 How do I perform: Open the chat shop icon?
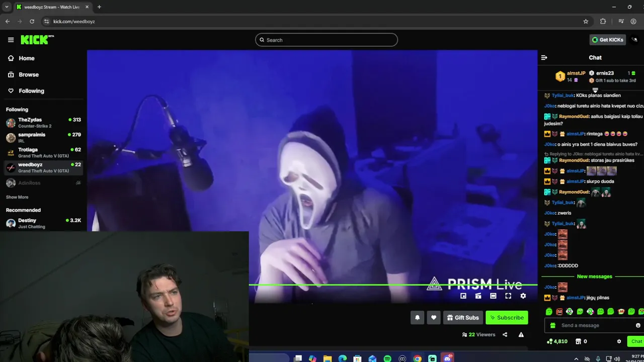pyautogui.click(x=579, y=341)
